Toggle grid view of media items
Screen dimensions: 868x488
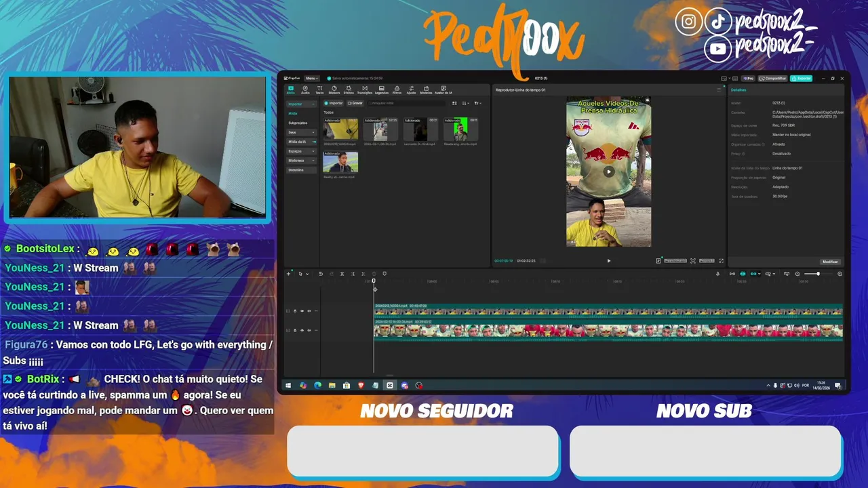[454, 103]
